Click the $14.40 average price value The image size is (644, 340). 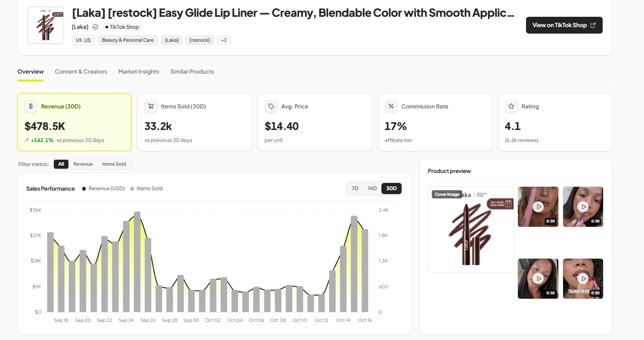[x=282, y=127]
